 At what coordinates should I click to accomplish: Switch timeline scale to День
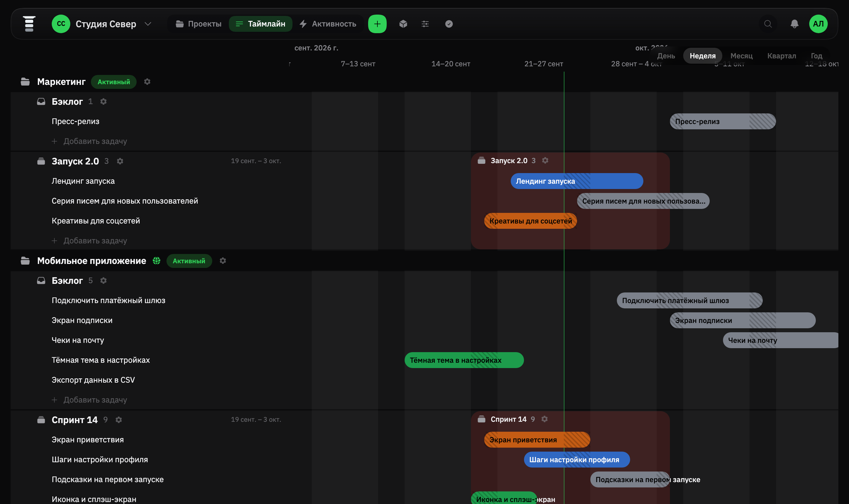tap(666, 56)
